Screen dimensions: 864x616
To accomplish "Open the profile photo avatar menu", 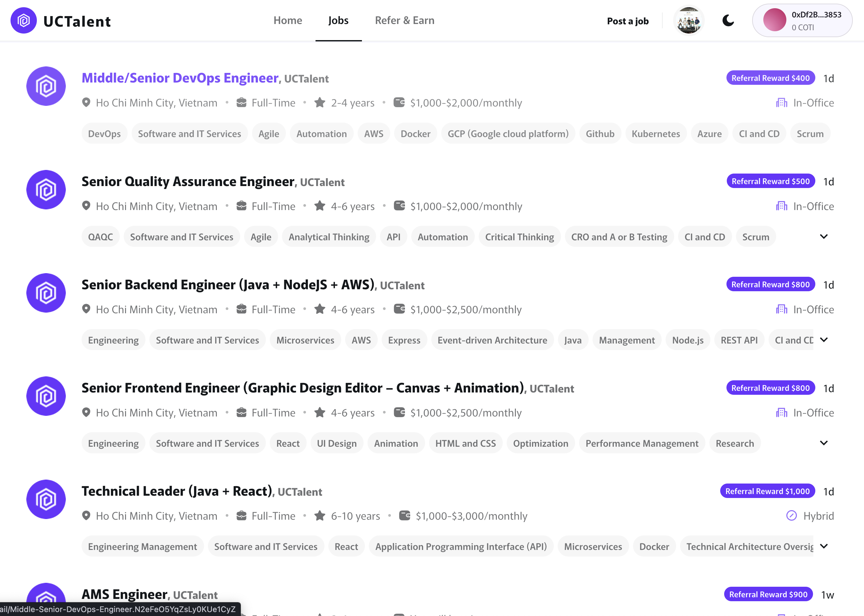I will [689, 20].
